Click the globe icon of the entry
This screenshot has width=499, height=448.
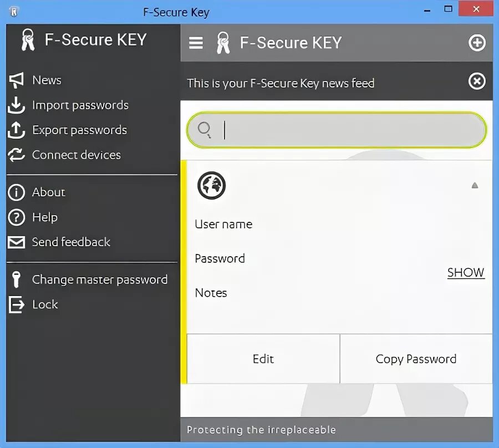click(x=211, y=185)
